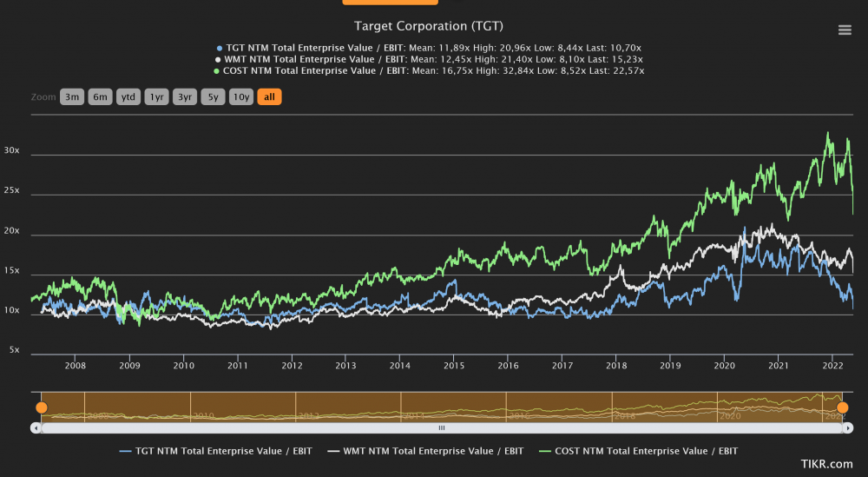Click the navigator scrollbar right arrow

pos(848,427)
